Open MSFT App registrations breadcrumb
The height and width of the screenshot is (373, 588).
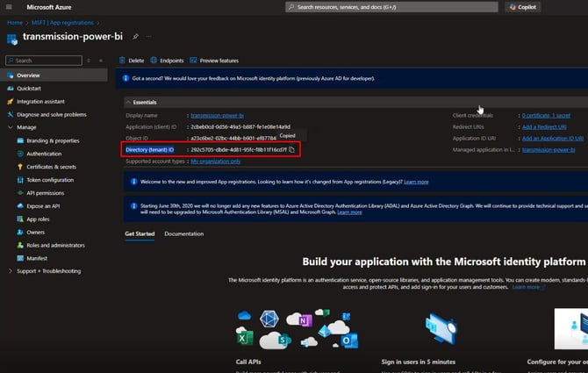62,23
